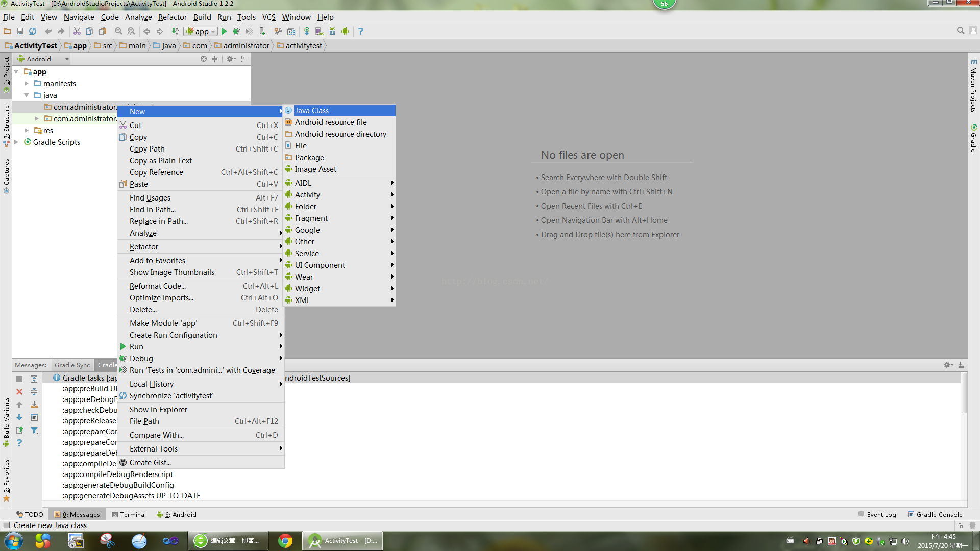Choose Copy Path from context menu
Viewport: 980px width, 551px height.
201,149
